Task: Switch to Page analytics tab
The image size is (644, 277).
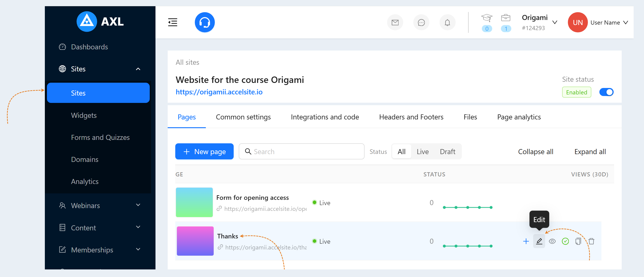Action: click(519, 117)
